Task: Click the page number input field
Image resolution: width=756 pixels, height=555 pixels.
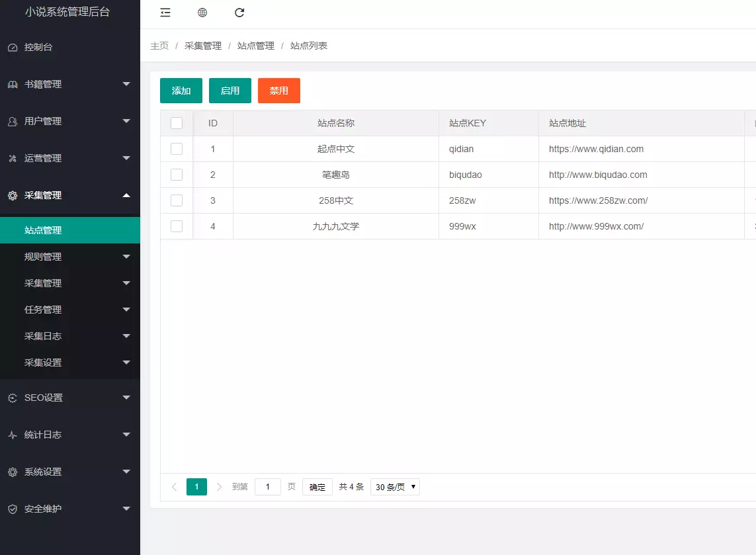Action: 268,487
